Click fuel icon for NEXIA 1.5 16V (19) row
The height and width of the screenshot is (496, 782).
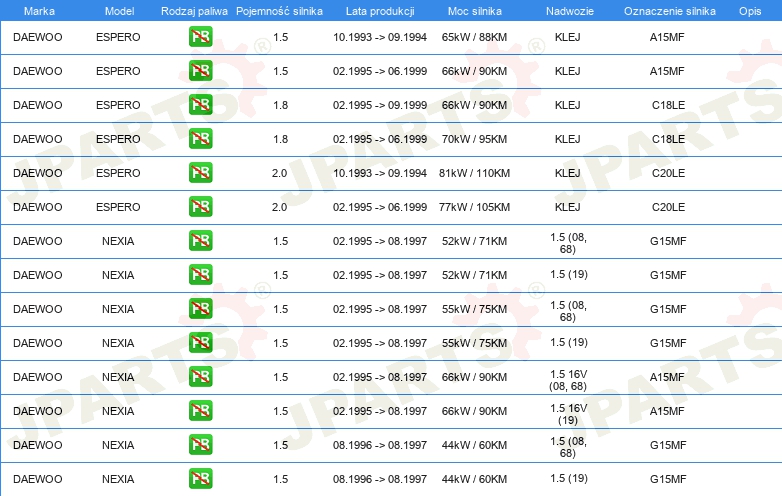click(x=200, y=411)
